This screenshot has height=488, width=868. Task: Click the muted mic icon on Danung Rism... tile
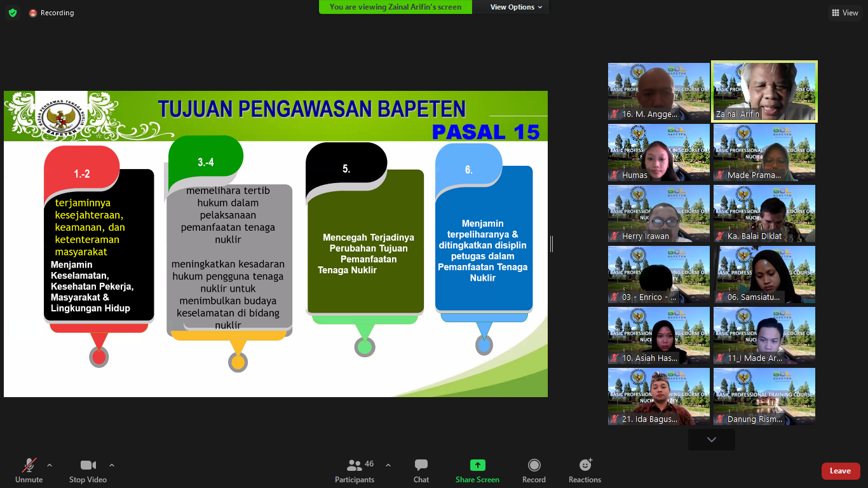[720, 419]
